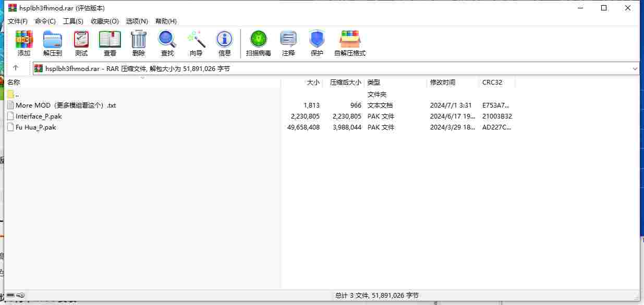This screenshot has width=644, height=305.
Task: Click the CRC value 21003B32
Action: pos(497,116)
